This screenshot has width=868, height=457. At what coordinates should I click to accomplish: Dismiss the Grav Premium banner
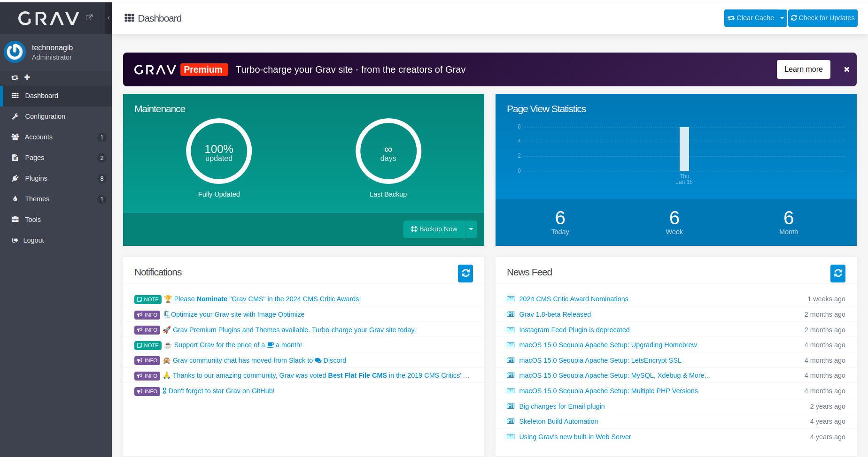tap(846, 69)
